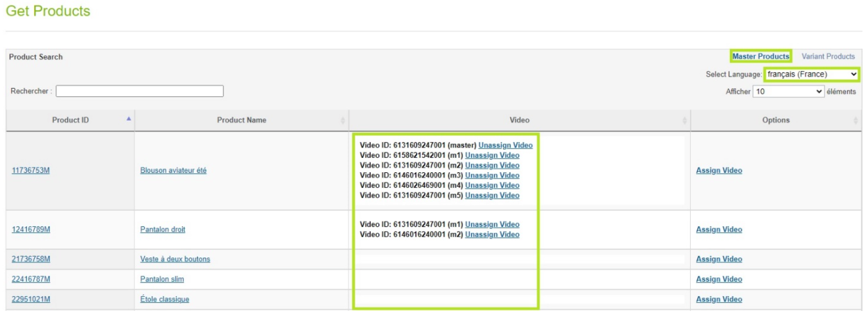Open product ID 22951021M
868x317 pixels.
tap(31, 299)
